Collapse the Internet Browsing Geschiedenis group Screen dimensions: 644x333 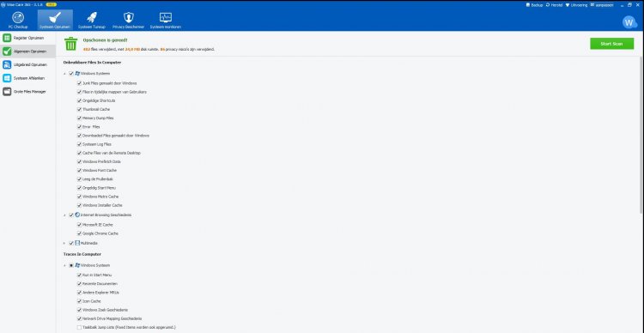pos(64,215)
